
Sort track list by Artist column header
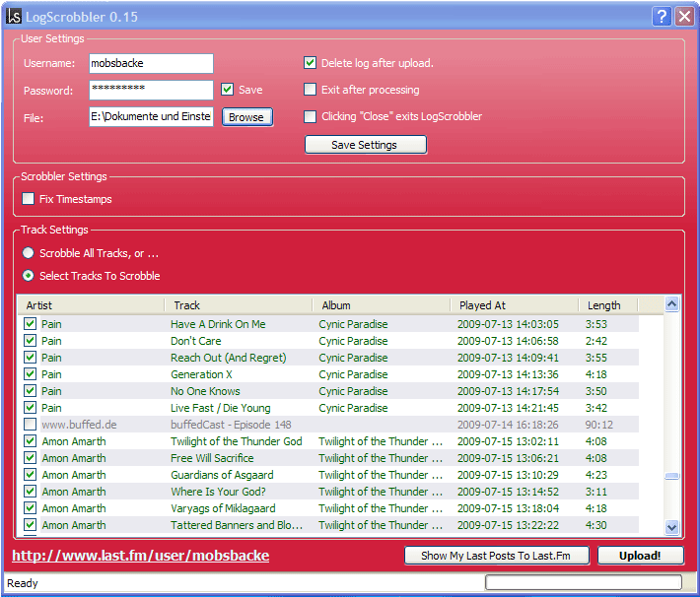(x=92, y=305)
